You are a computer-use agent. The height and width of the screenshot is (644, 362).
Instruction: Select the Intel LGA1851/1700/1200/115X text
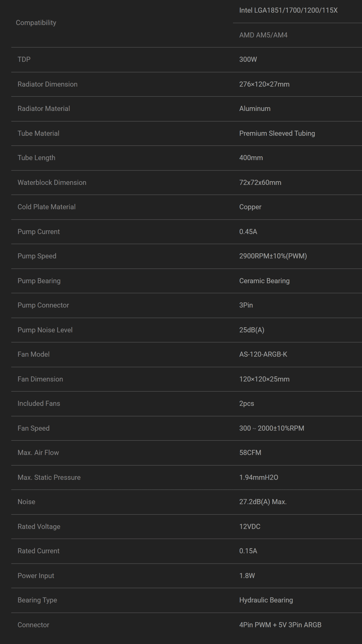click(x=288, y=10)
